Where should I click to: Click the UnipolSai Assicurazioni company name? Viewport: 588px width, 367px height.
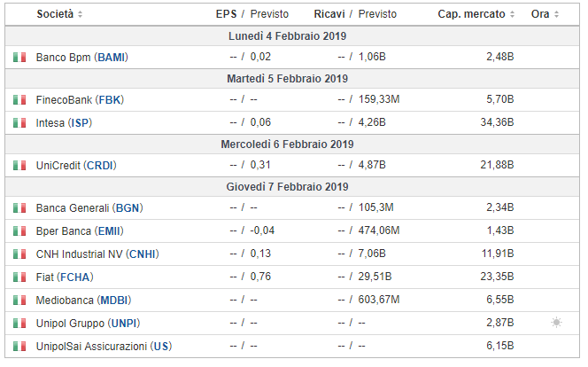(x=91, y=346)
